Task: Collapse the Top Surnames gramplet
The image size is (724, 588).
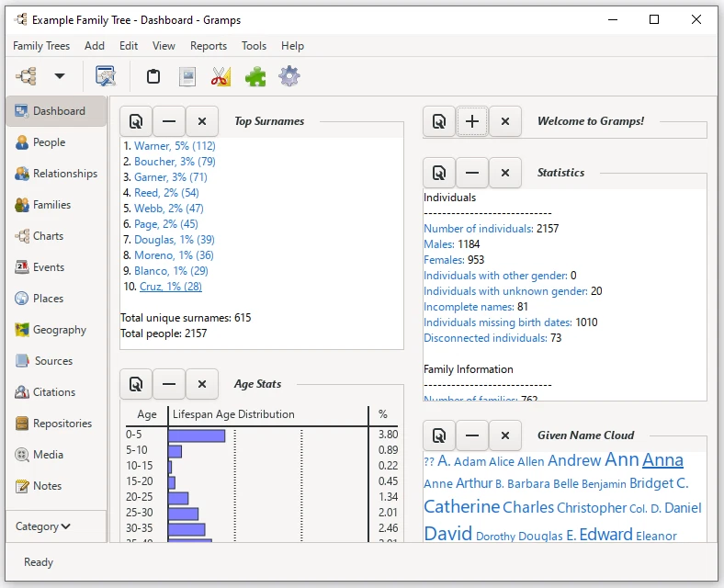Action: click(169, 121)
